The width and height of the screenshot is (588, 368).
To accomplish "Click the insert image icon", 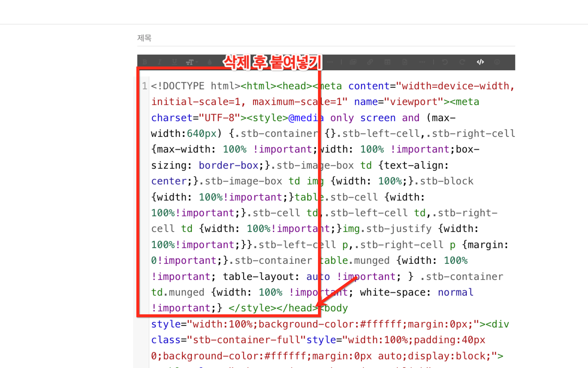I will (353, 62).
